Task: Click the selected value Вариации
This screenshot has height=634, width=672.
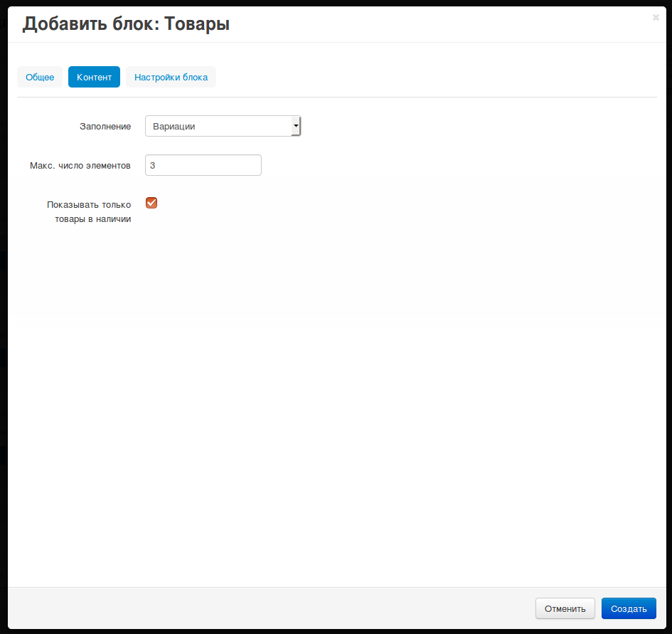Action: [174, 126]
